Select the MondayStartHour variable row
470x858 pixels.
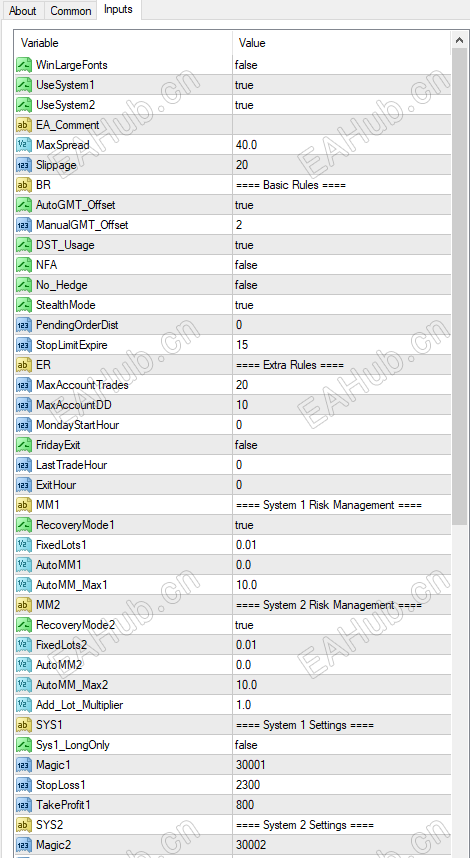coord(234,425)
